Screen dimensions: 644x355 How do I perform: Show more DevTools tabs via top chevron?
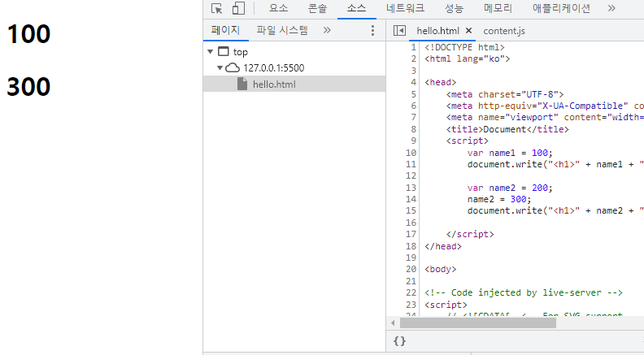click(x=611, y=8)
